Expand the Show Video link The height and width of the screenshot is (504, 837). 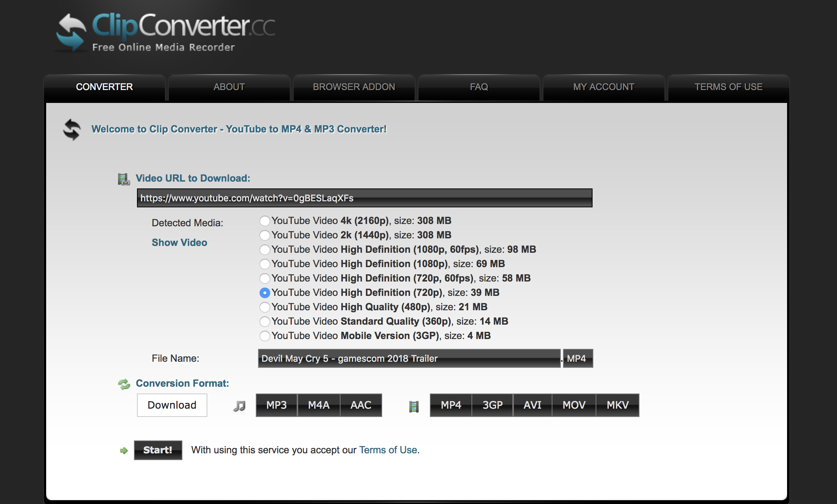coord(179,243)
